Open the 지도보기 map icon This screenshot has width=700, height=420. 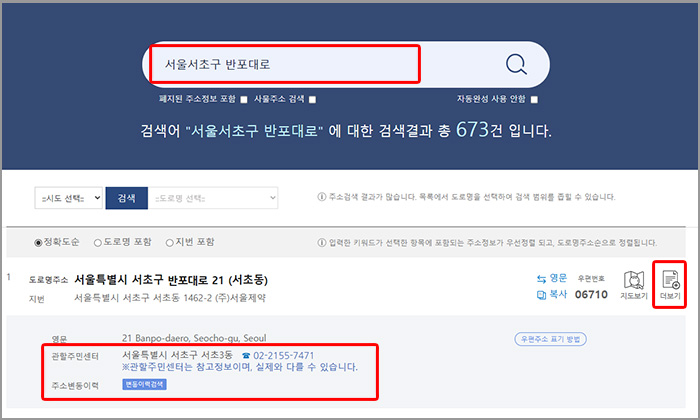[x=633, y=280]
